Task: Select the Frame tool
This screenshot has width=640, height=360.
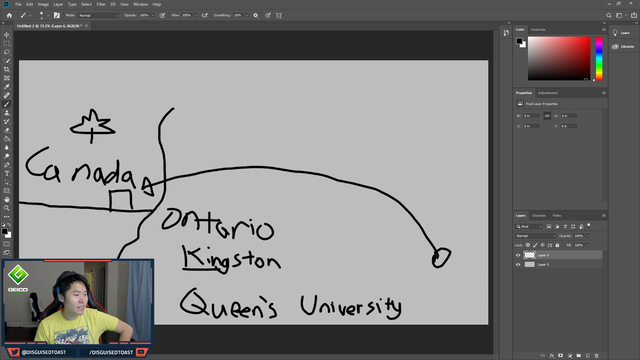Action: (7, 78)
